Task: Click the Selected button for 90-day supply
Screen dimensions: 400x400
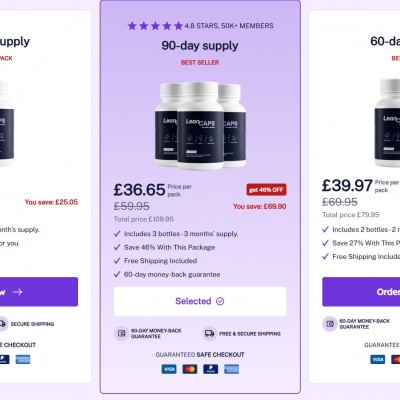Action: tap(200, 301)
